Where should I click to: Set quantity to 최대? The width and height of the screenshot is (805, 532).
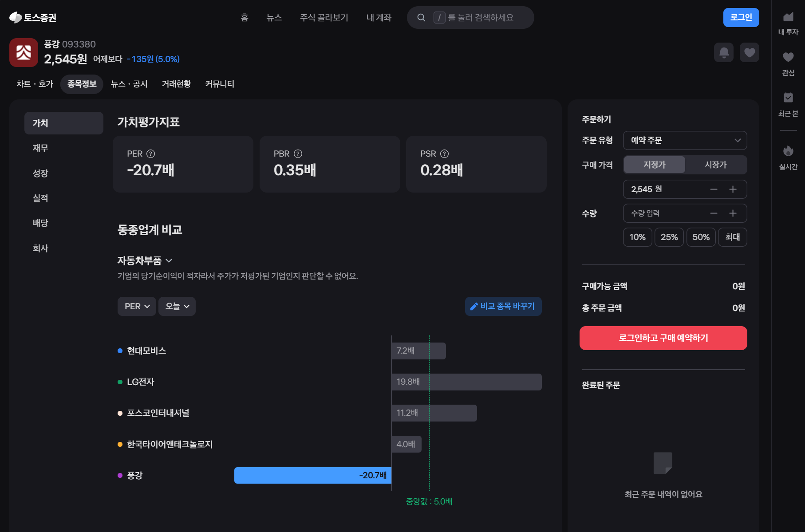coord(733,237)
